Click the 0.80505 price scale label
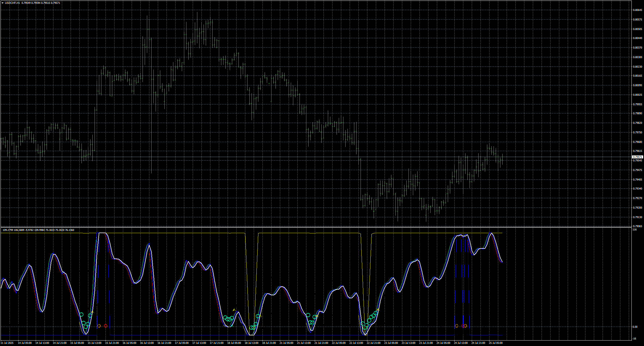644x346 pixels. [x=637, y=29]
